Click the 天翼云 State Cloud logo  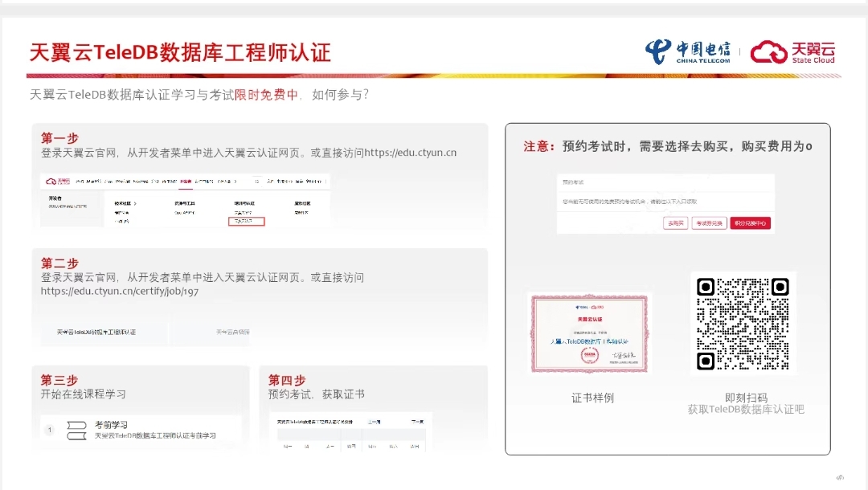(x=792, y=52)
